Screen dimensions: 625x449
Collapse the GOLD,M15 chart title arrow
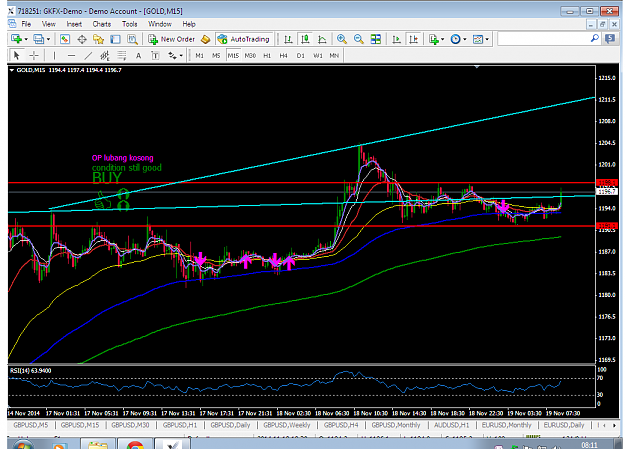pos(12,70)
